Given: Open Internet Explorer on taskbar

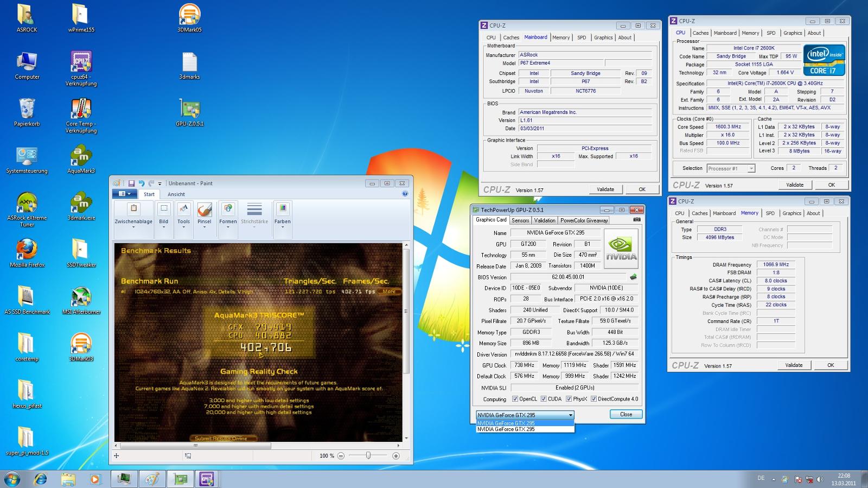Looking at the screenshot, I should pos(41,479).
